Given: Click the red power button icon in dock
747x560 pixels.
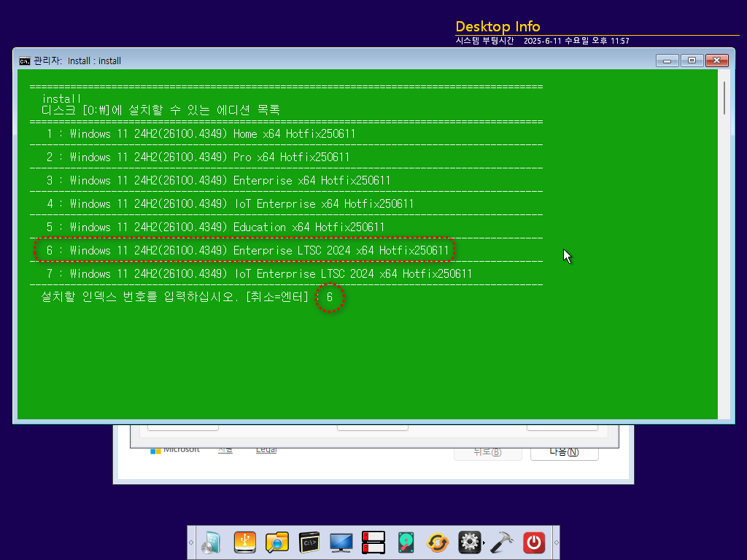Looking at the screenshot, I should click(x=533, y=542).
